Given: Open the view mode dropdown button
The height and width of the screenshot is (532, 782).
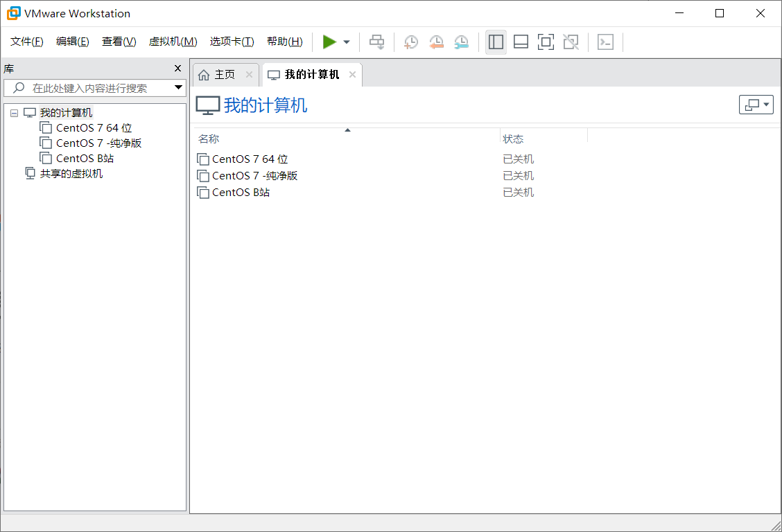Looking at the screenshot, I should point(756,105).
